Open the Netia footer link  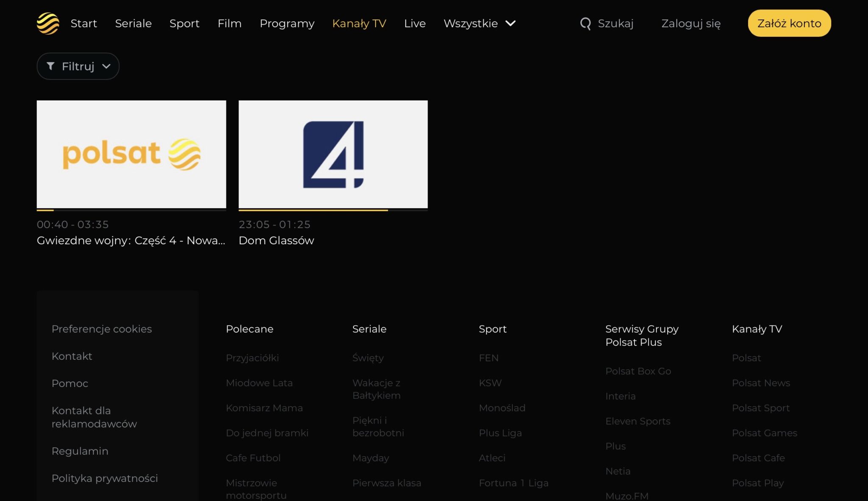[618, 471]
